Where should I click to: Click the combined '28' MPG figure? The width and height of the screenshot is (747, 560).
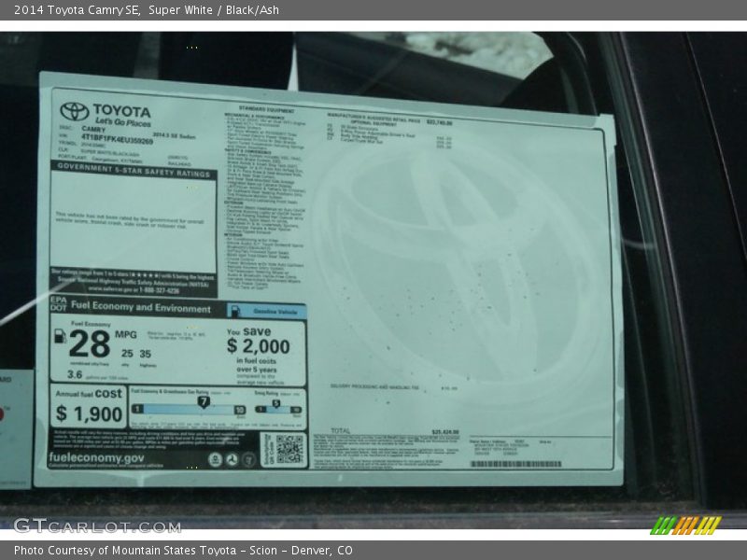(x=90, y=343)
